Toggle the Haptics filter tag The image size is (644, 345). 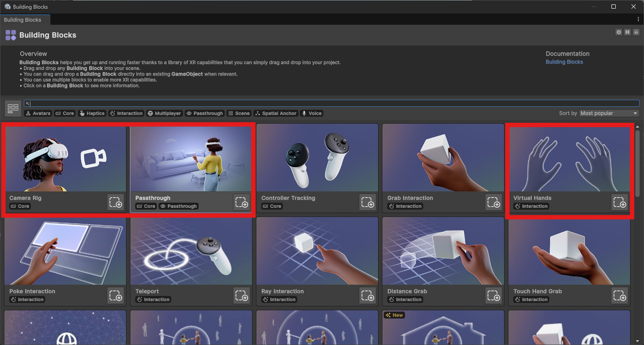tap(92, 113)
